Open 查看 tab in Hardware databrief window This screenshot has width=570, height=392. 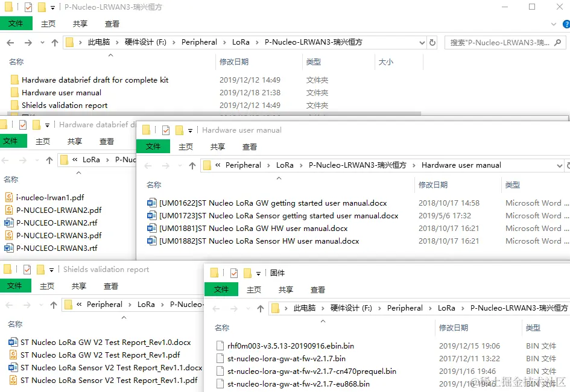[107, 141]
